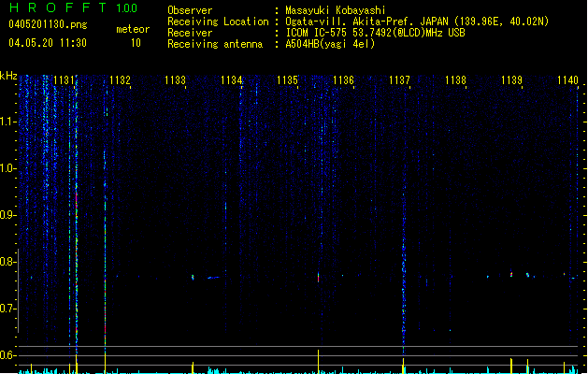Image resolution: width=588 pixels, height=374 pixels.
Task: Click the A504HB(yagi 4el) antenna text
Action: click(x=330, y=44)
